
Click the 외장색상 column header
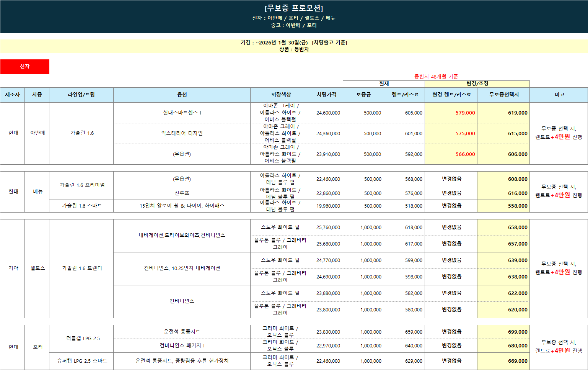[x=281, y=95]
